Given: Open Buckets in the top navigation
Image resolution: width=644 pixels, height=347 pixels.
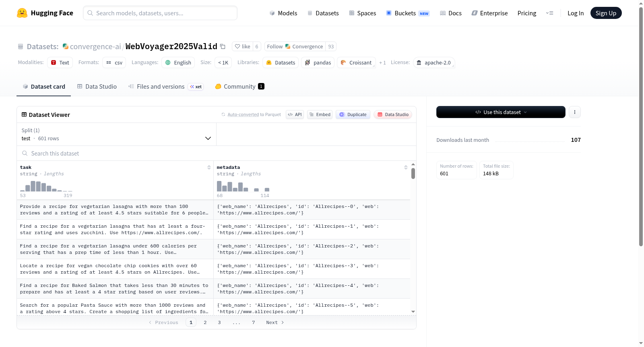Looking at the screenshot, I should [408, 13].
